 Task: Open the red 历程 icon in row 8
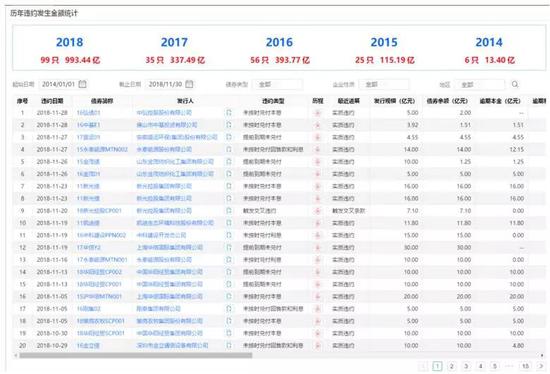pos(317,199)
